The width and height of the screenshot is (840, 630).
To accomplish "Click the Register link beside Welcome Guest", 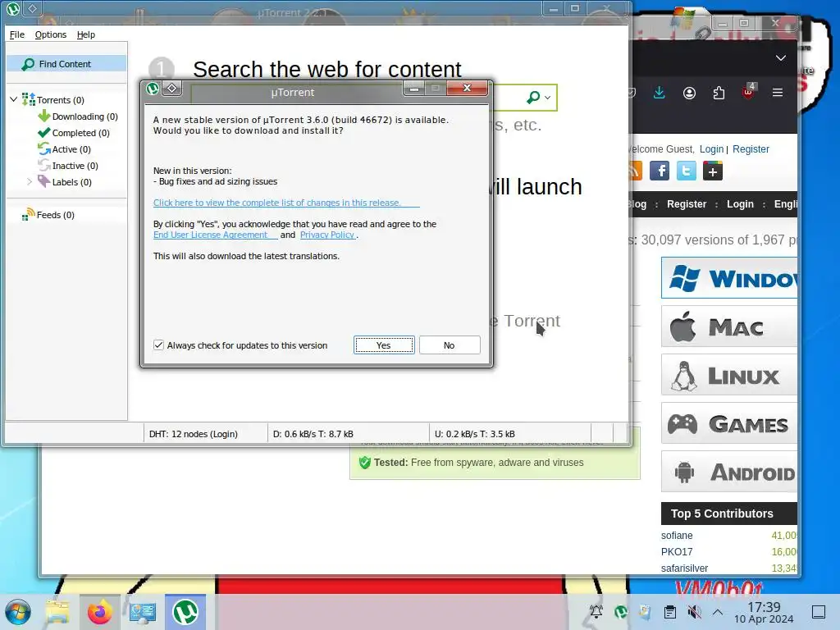I will (x=751, y=149).
